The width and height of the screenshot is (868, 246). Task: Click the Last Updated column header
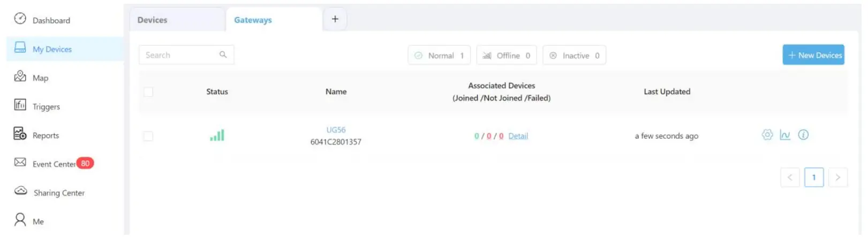point(667,92)
